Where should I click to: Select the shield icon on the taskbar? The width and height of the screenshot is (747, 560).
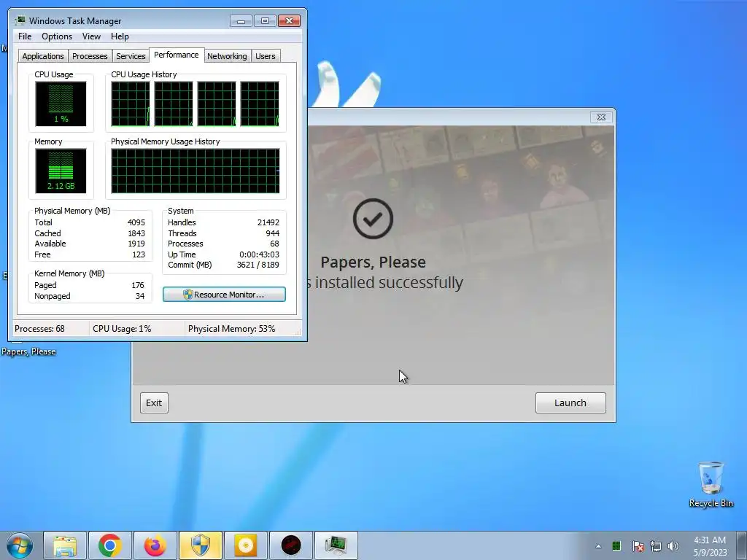click(x=201, y=545)
